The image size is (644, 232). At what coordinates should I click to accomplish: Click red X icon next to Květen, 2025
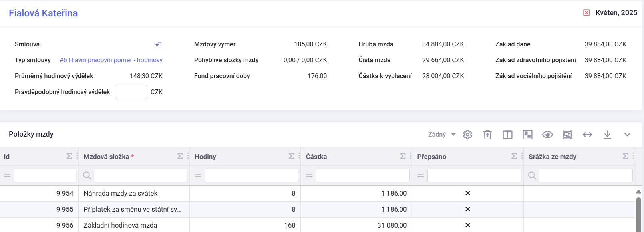586,13
